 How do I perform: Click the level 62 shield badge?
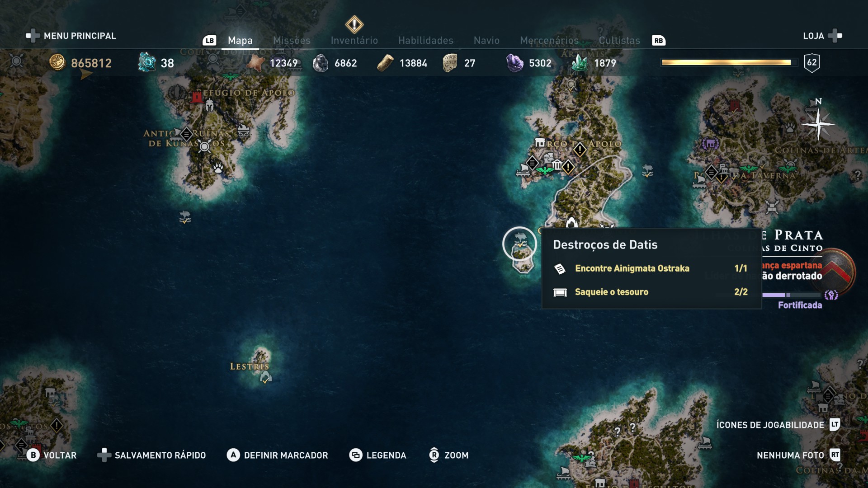tap(812, 63)
